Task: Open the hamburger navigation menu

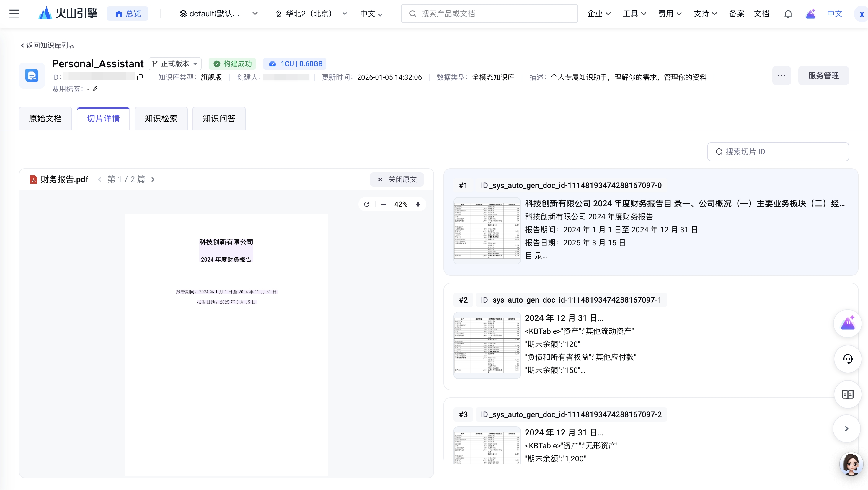Action: 14,14
